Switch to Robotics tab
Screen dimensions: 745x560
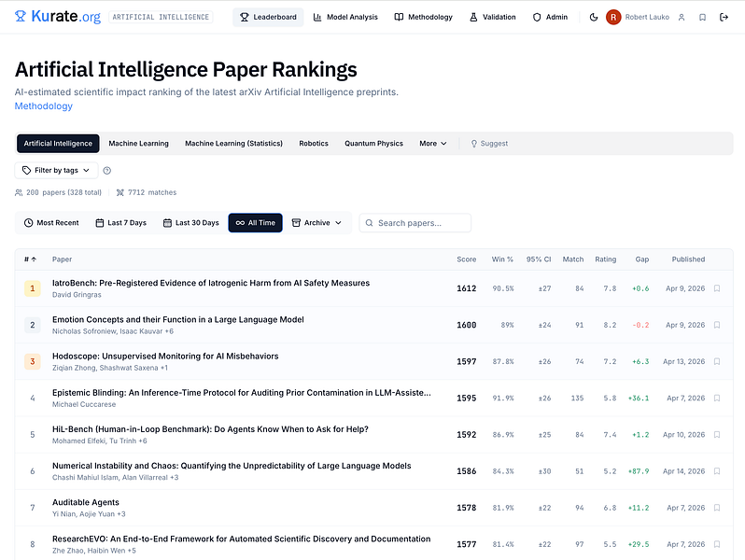(314, 144)
